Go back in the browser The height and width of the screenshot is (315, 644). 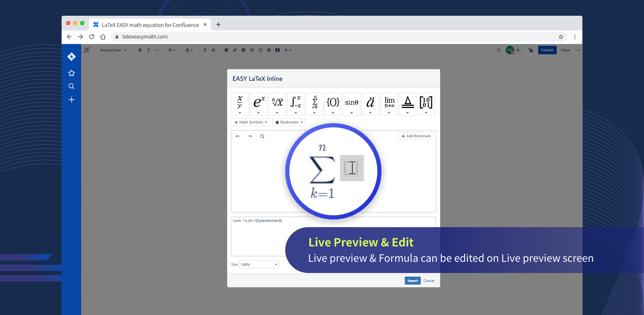coord(69,37)
